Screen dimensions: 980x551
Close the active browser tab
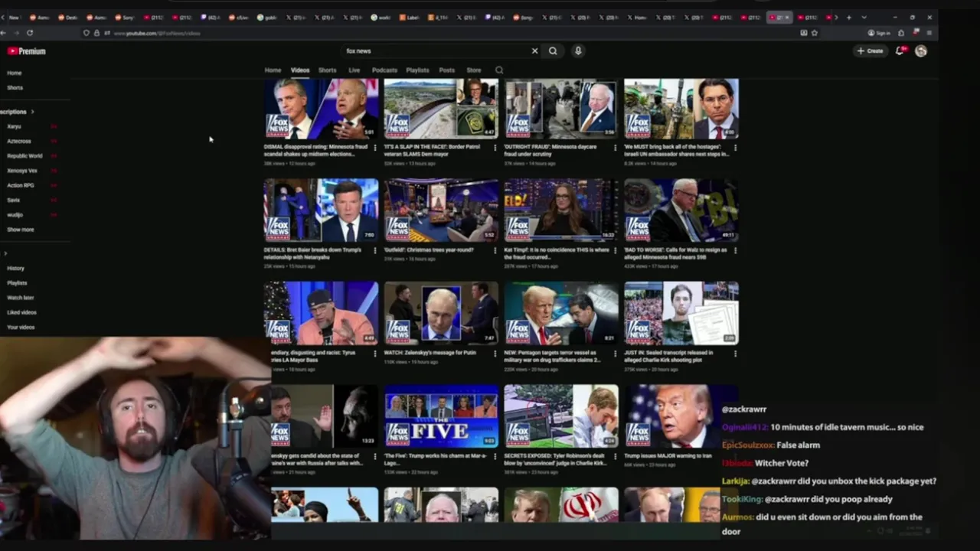[787, 18]
